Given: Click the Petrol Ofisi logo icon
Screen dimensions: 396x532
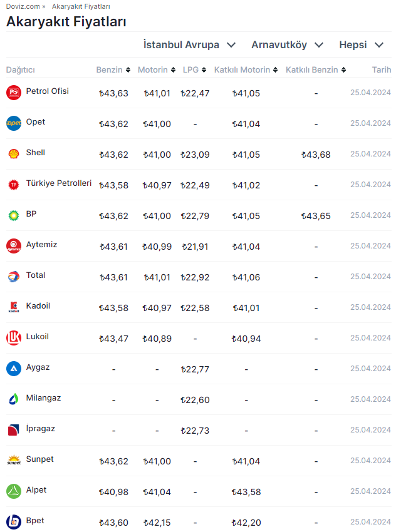Looking at the screenshot, I should click(14, 93).
